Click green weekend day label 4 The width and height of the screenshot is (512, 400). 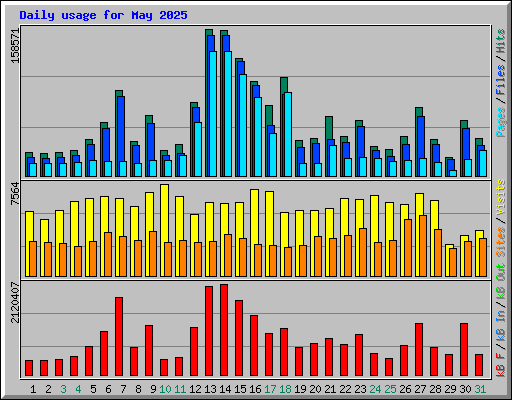pyautogui.click(x=78, y=389)
